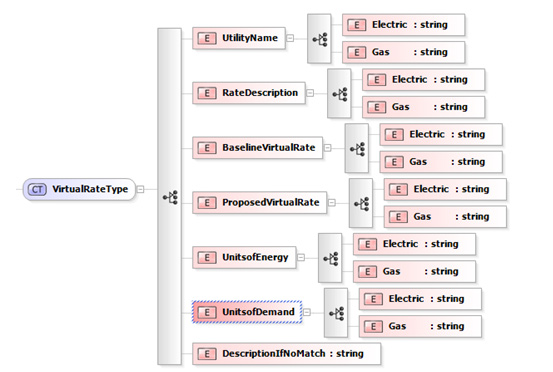Select the ProposedVirtualRate element

click(260, 203)
